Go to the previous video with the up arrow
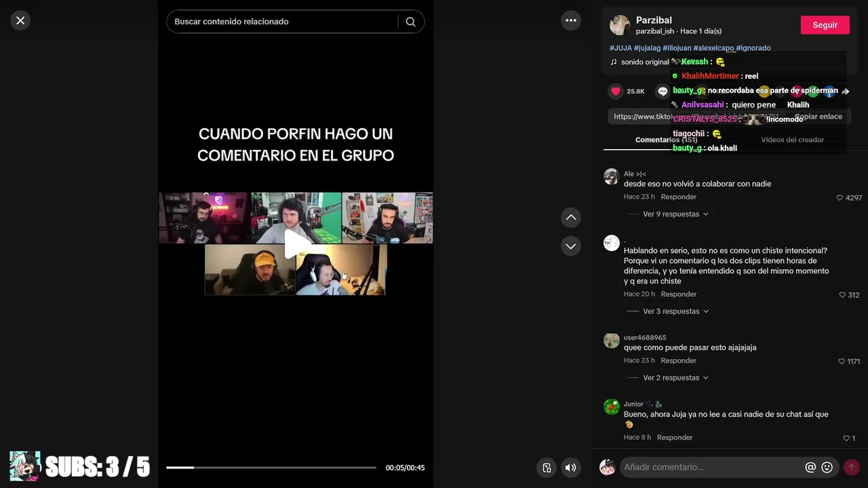The height and width of the screenshot is (488, 868). (x=571, y=218)
